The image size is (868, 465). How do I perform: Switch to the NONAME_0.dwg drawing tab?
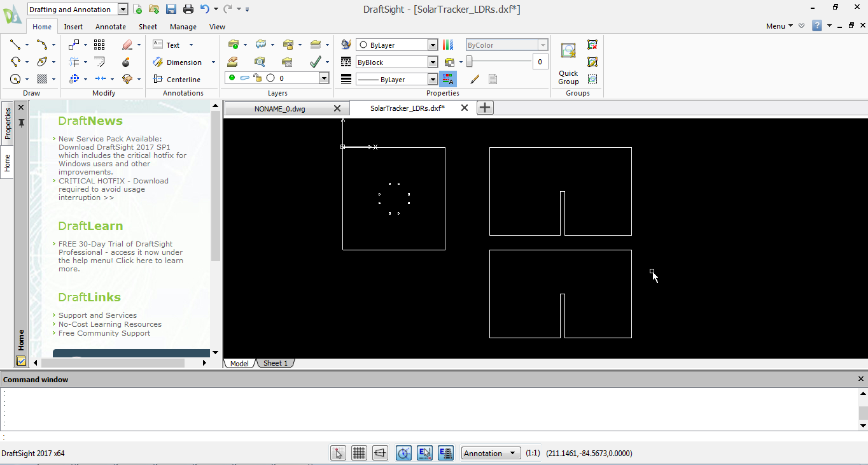(279, 109)
